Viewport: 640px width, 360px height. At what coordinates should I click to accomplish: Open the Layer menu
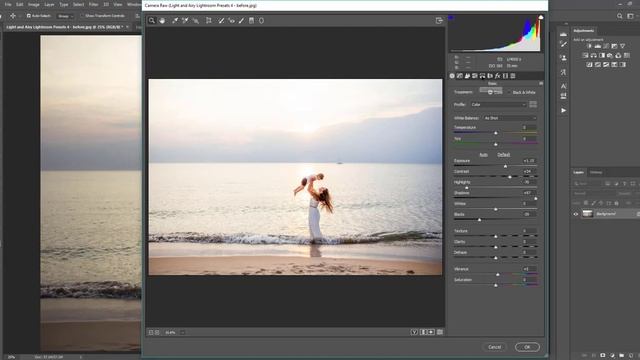click(x=49, y=4)
